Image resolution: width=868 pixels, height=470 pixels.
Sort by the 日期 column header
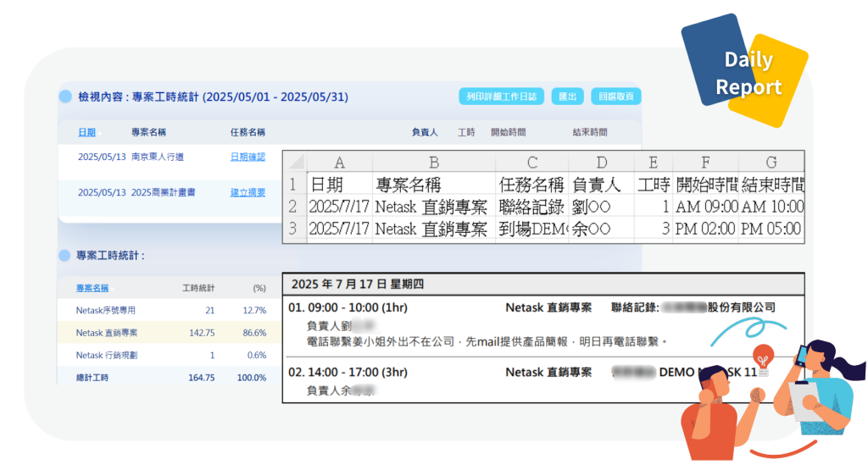[x=86, y=132]
